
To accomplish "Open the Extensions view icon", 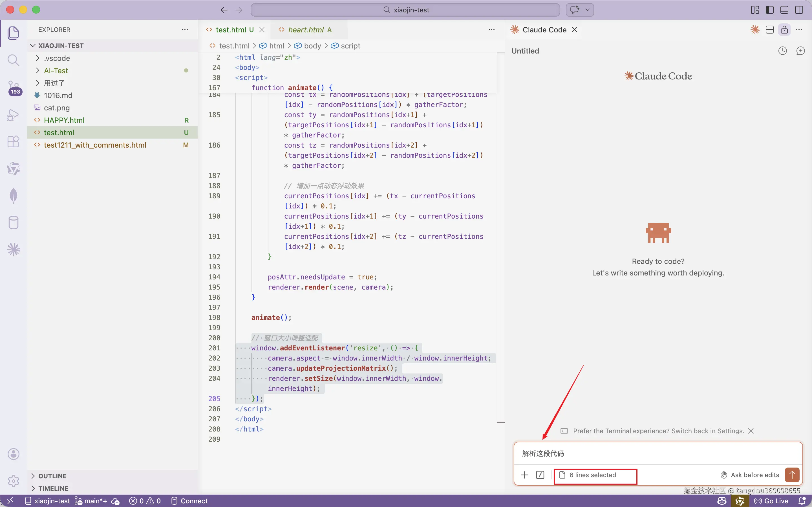I will [x=13, y=141].
